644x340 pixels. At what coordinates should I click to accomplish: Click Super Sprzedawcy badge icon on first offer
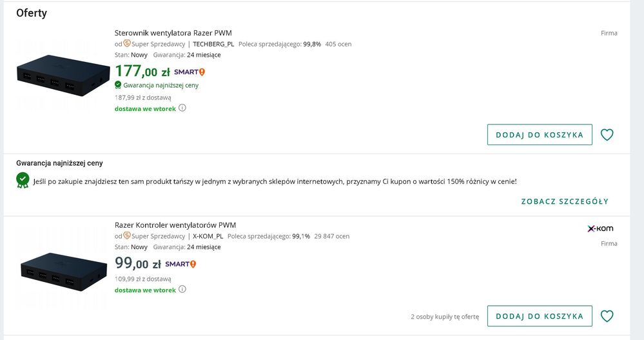click(x=127, y=44)
